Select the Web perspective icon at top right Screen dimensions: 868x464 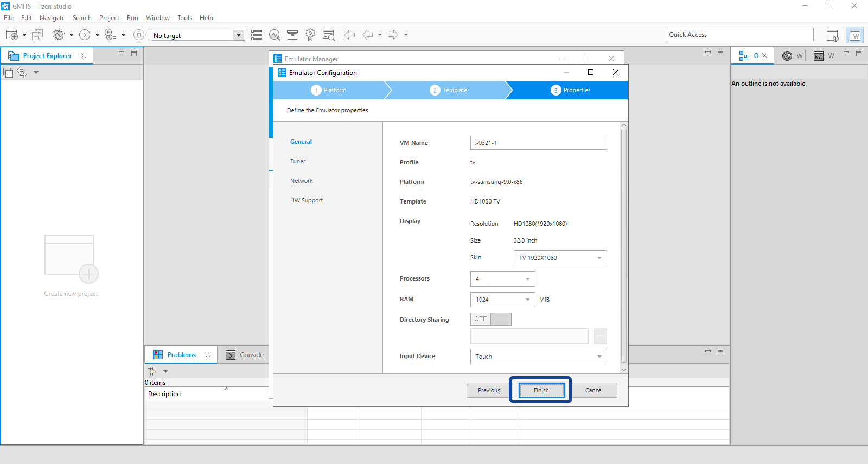pyautogui.click(x=855, y=35)
